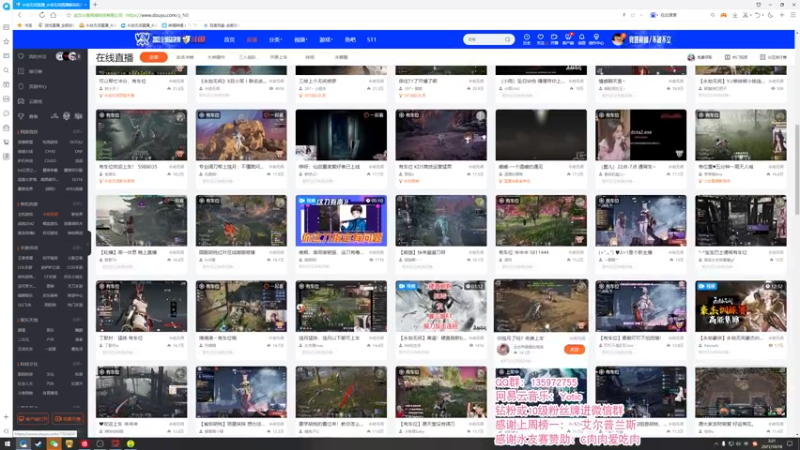Image resolution: width=800 pixels, height=450 pixels.
Task: Click the start-streaming camera icon in header
Action: click(x=554, y=39)
